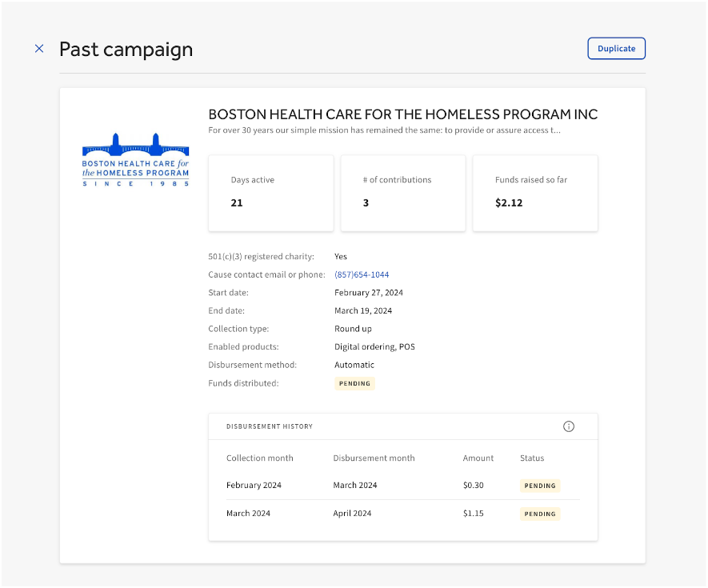Close the Past campaign panel

(x=39, y=49)
